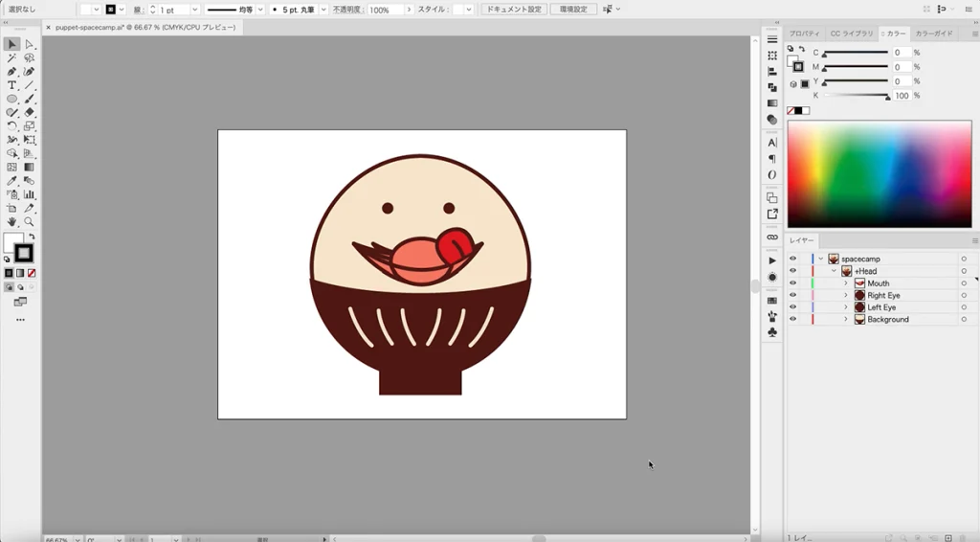Viewport: 980px width, 542px height.
Task: Hide the Mouth layer
Action: click(792, 283)
